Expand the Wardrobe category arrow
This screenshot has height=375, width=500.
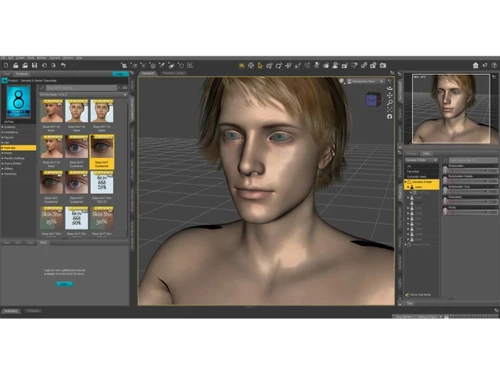click(x=3, y=174)
